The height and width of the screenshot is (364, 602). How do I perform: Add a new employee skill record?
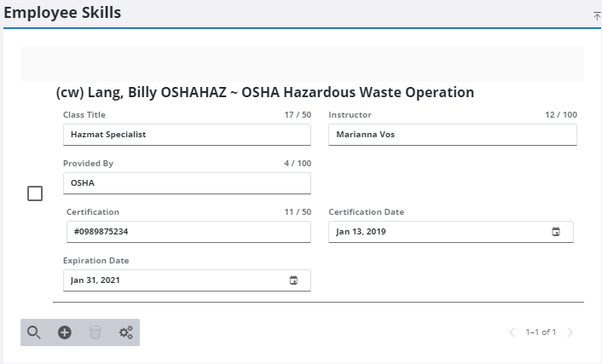click(x=65, y=332)
